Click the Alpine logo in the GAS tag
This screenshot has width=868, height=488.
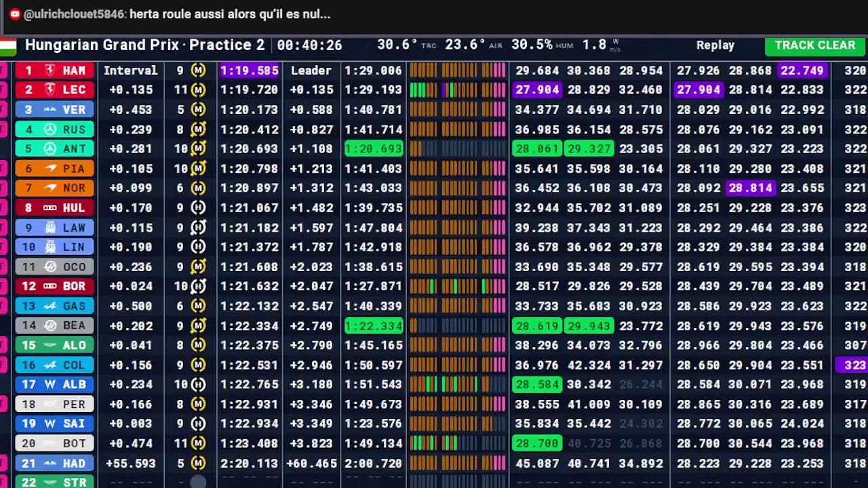[50, 306]
